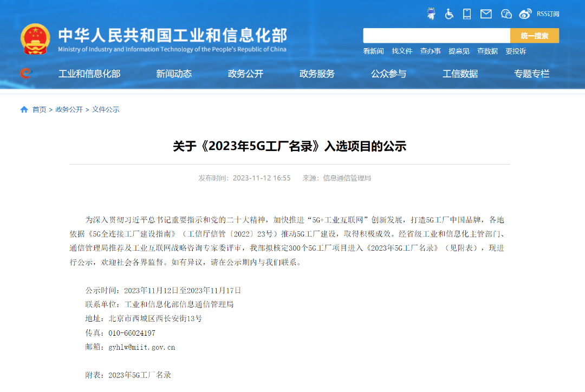Click the 要投诉 quick link
The height and width of the screenshot is (392, 585).
pyautogui.click(x=516, y=51)
